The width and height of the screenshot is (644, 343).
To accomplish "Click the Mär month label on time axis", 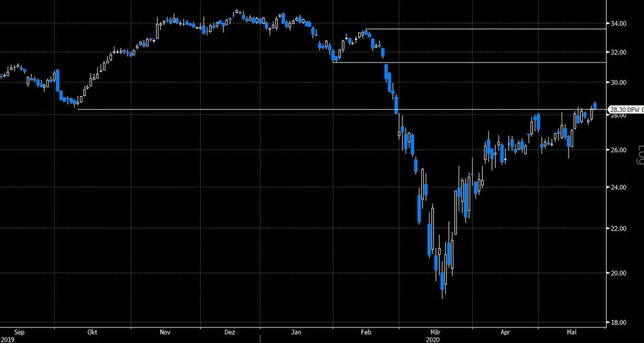I will [435, 332].
